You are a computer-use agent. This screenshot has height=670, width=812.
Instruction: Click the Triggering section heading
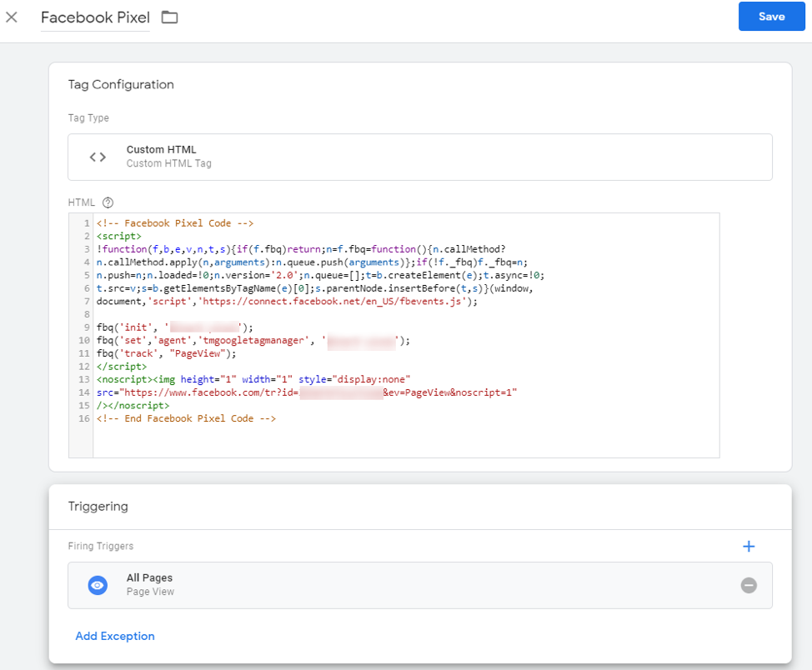pyautogui.click(x=98, y=507)
